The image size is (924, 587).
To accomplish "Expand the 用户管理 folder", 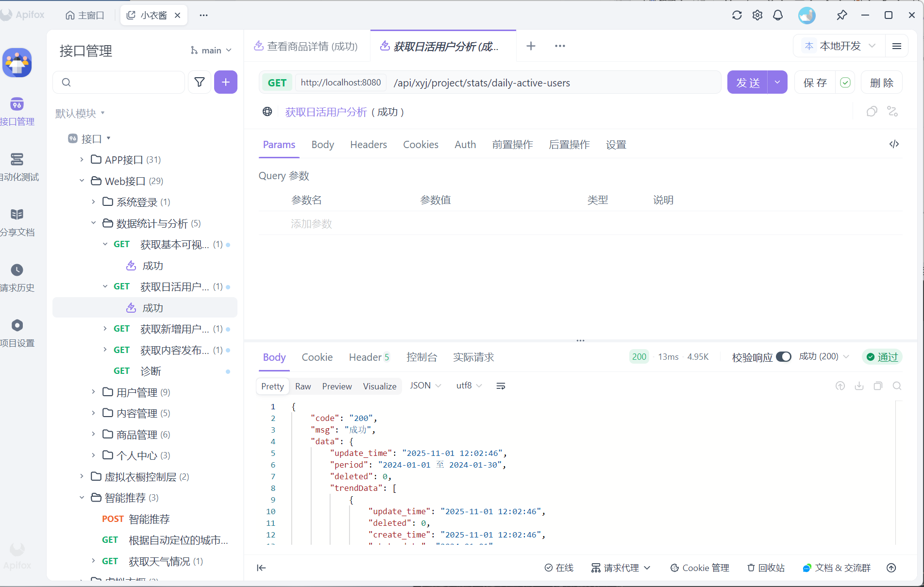I will (x=93, y=392).
